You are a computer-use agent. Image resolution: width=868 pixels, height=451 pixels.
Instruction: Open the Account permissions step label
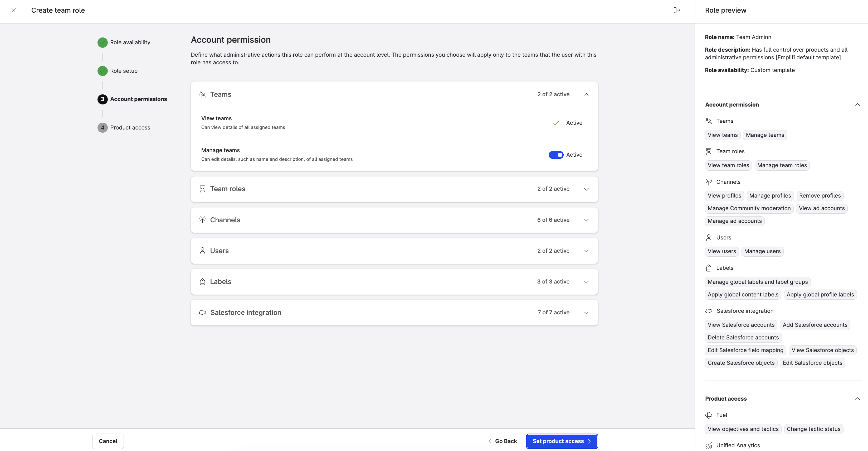pyautogui.click(x=139, y=99)
